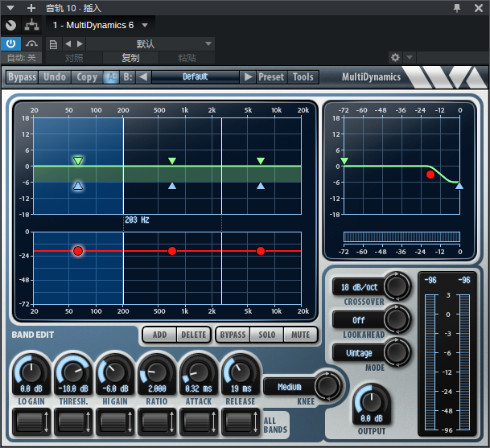Click the all-bands stepper under LO GAIN
This screenshot has width=490, height=448.
pyautogui.click(x=31, y=421)
